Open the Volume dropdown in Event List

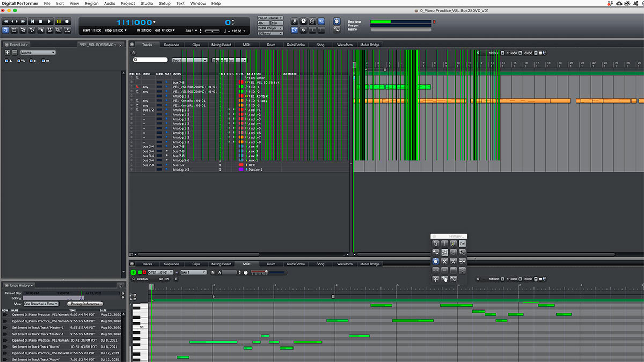click(38, 53)
